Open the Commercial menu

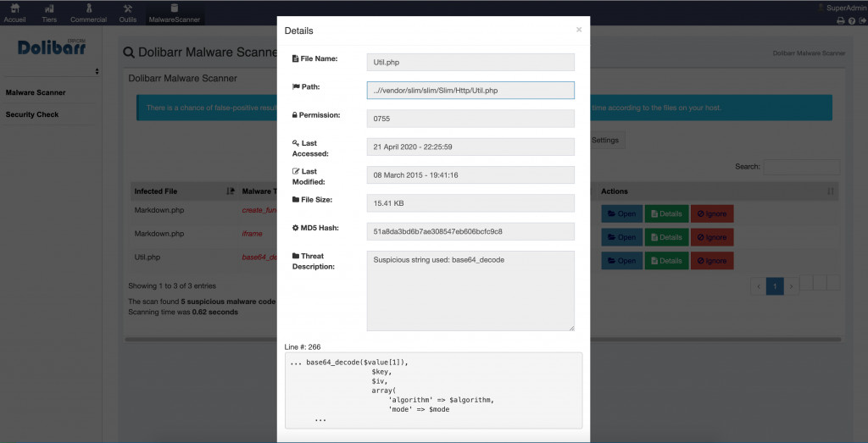point(88,14)
